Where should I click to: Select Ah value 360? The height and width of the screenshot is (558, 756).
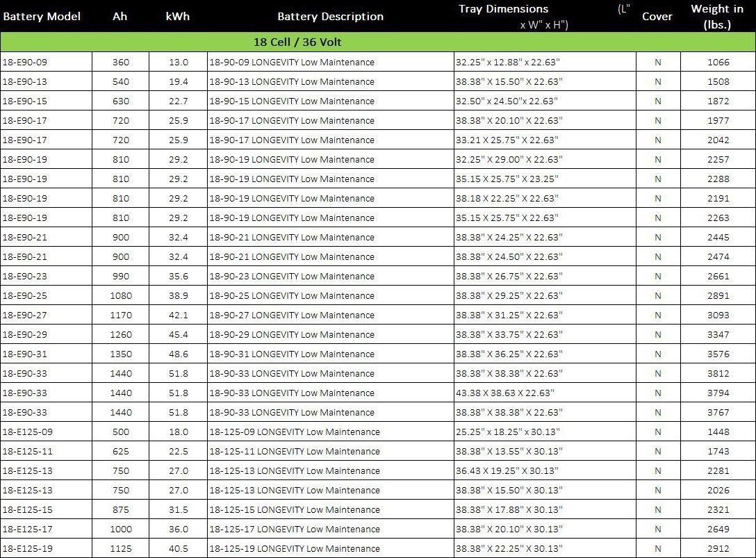coord(120,63)
